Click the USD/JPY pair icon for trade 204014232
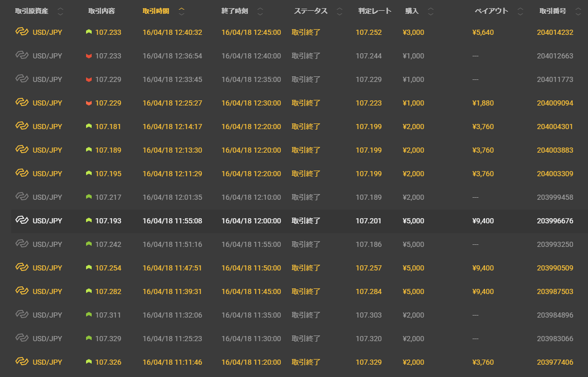 [x=22, y=32]
